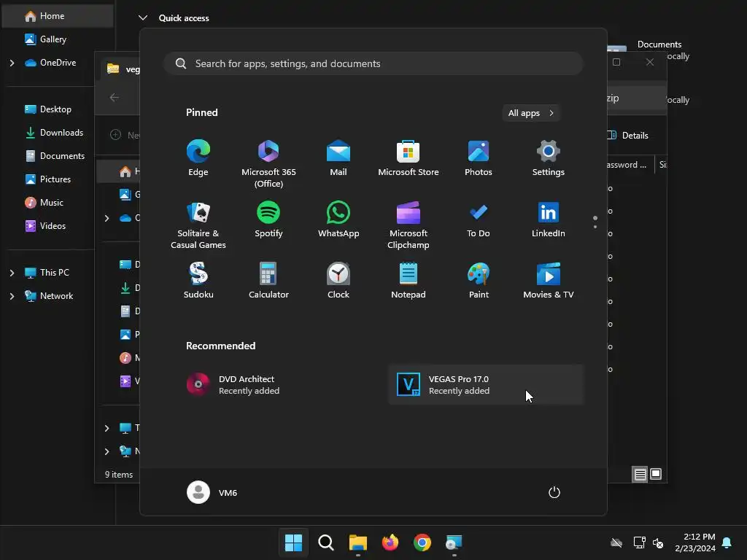Open WhatsApp from pinned apps
The image size is (747, 560).
pos(338,219)
